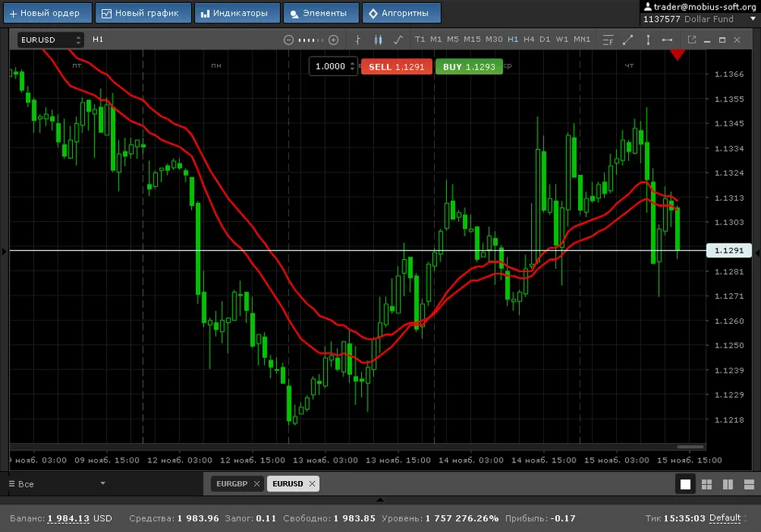Select M15 timeframe

(472, 40)
